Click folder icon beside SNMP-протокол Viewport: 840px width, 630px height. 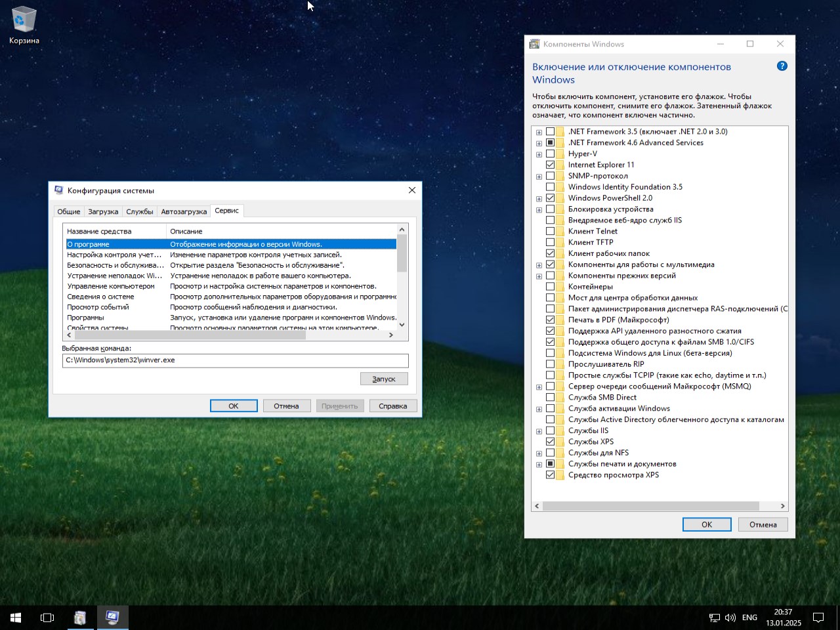click(560, 176)
